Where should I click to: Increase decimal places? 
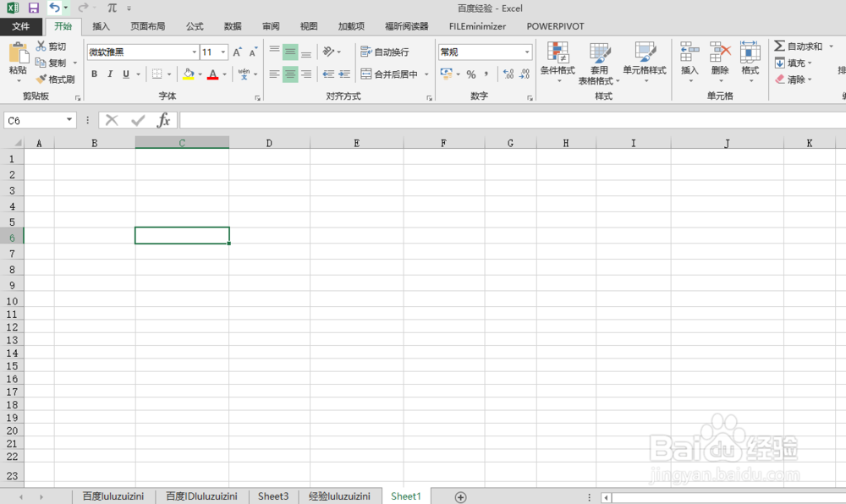coord(508,74)
